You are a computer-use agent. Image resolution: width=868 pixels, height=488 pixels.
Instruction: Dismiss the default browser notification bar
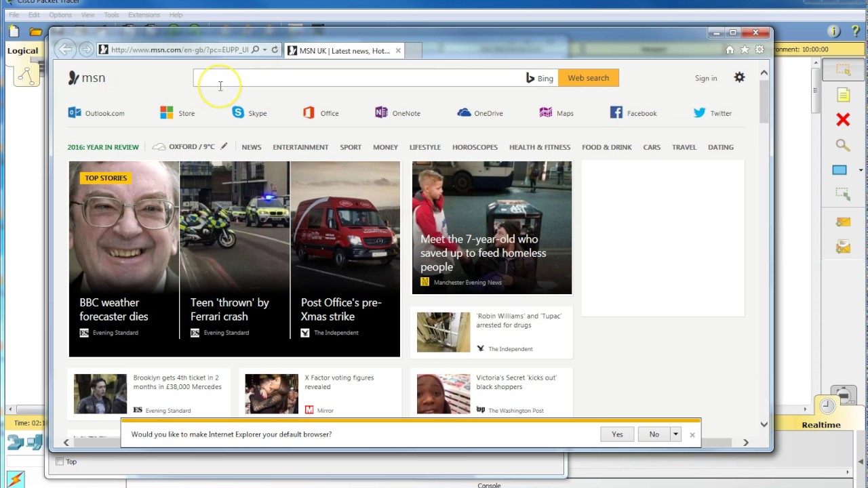[692, 435]
